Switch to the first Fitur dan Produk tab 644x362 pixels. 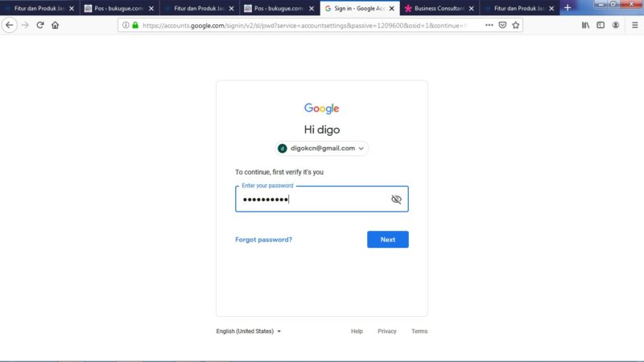click(x=39, y=8)
